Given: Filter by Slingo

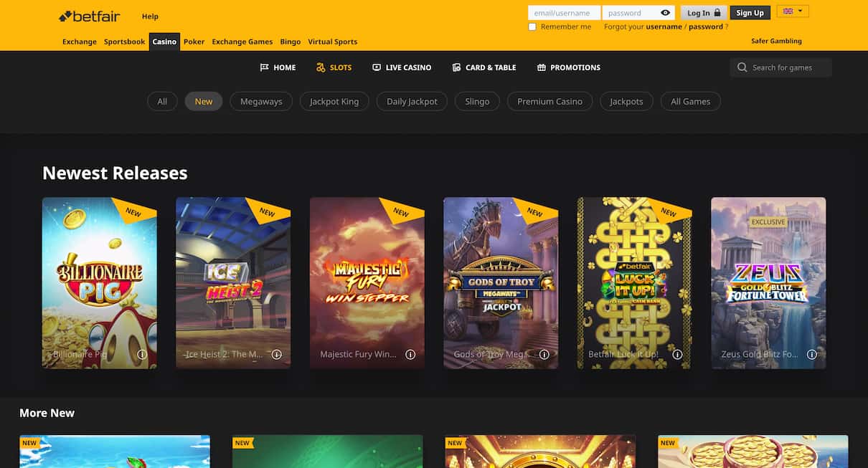Looking at the screenshot, I should [x=477, y=101].
